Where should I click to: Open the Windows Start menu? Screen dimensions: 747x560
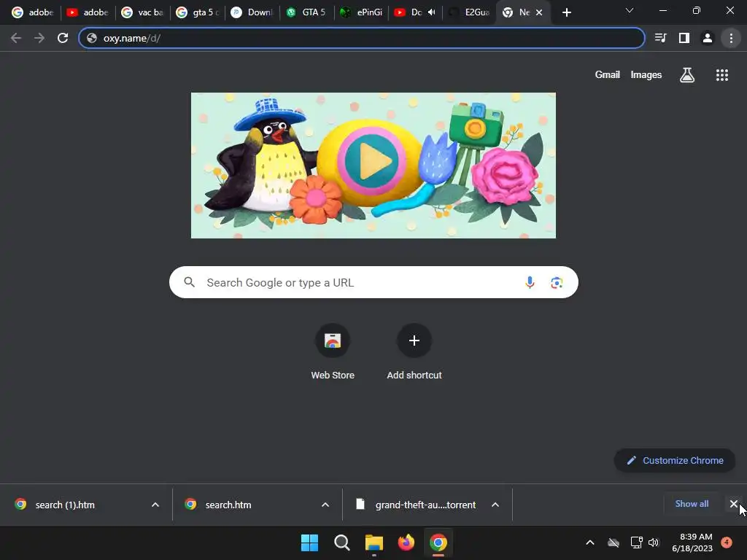tap(309, 542)
